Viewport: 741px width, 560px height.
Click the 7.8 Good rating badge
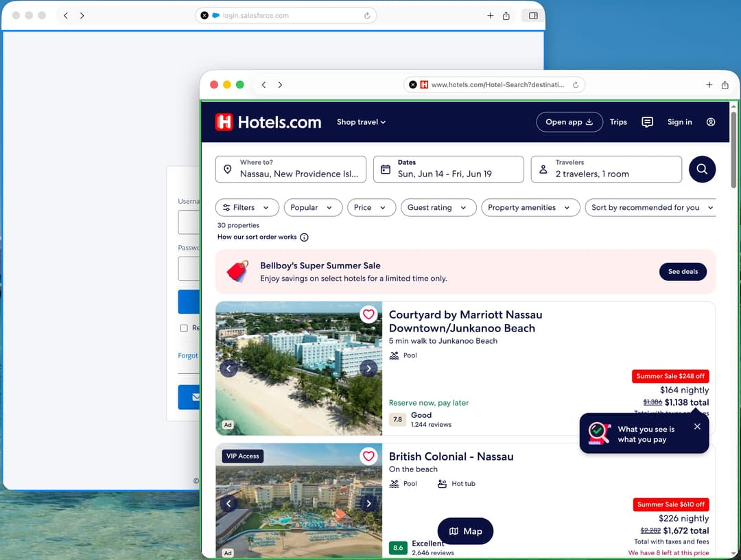397,419
